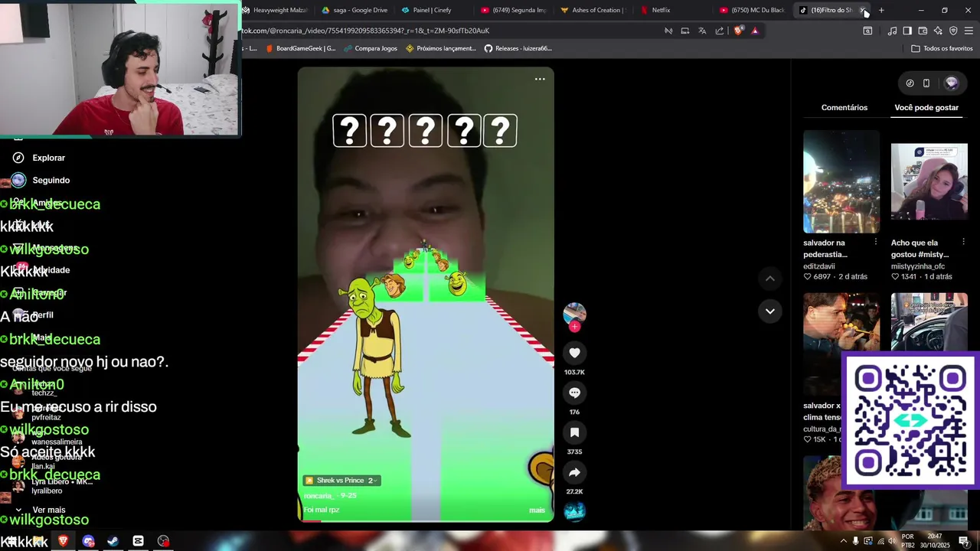
Task: Toggle the browser sidebar panel icon
Action: coord(907,31)
